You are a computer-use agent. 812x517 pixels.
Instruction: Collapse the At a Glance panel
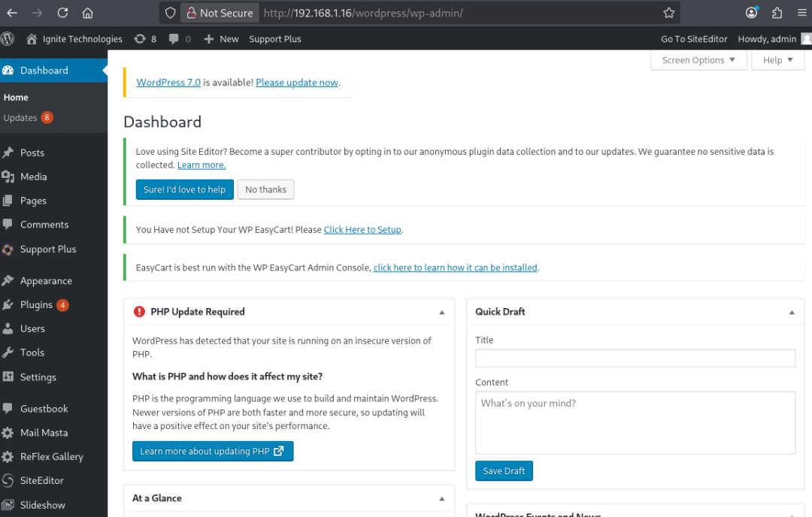(442, 498)
